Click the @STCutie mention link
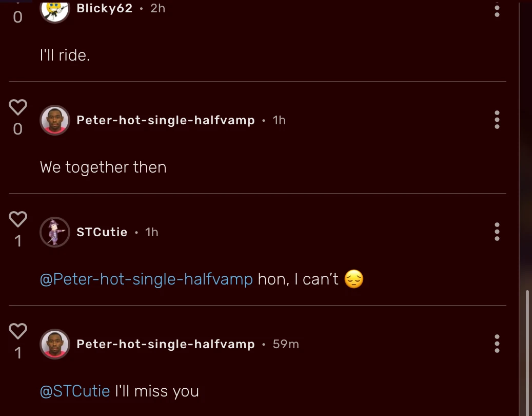Image resolution: width=532 pixels, height=416 pixels. (75, 391)
